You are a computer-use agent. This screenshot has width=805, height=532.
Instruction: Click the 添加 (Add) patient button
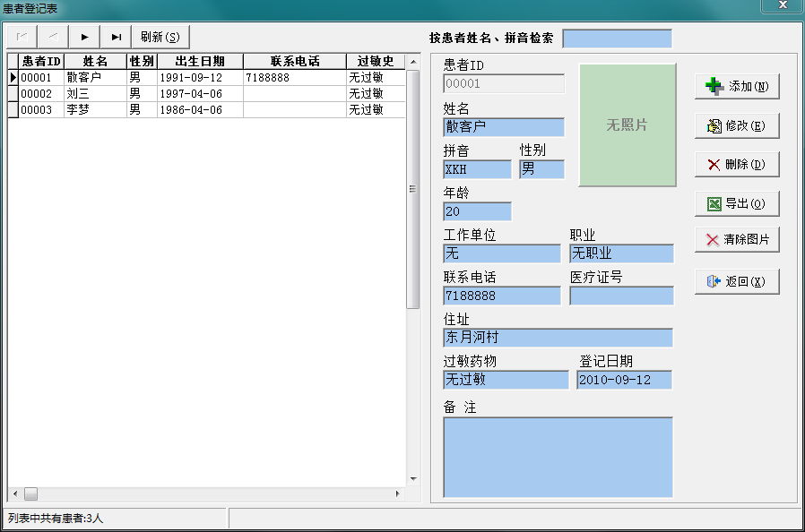click(x=737, y=86)
